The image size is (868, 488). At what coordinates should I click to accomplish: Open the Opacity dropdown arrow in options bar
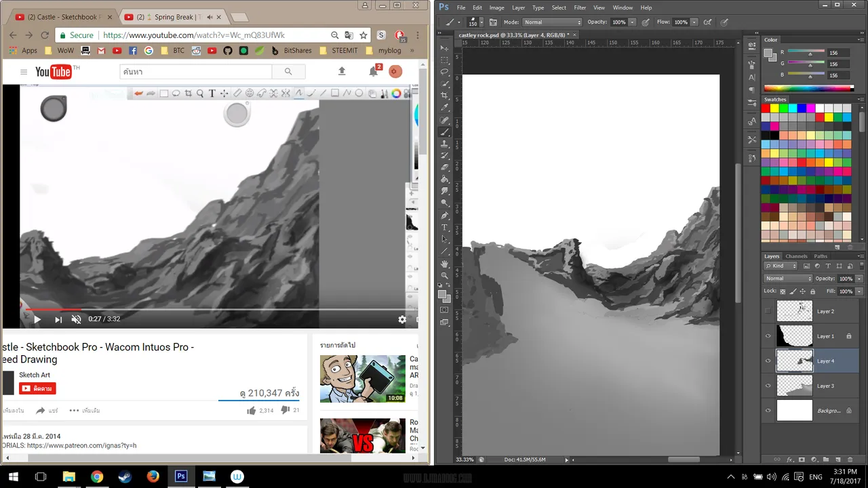(x=633, y=22)
